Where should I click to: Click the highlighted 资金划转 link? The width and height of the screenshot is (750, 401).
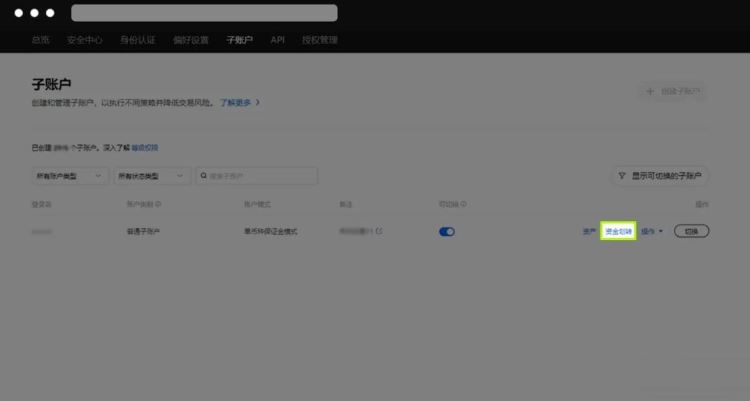tap(618, 231)
